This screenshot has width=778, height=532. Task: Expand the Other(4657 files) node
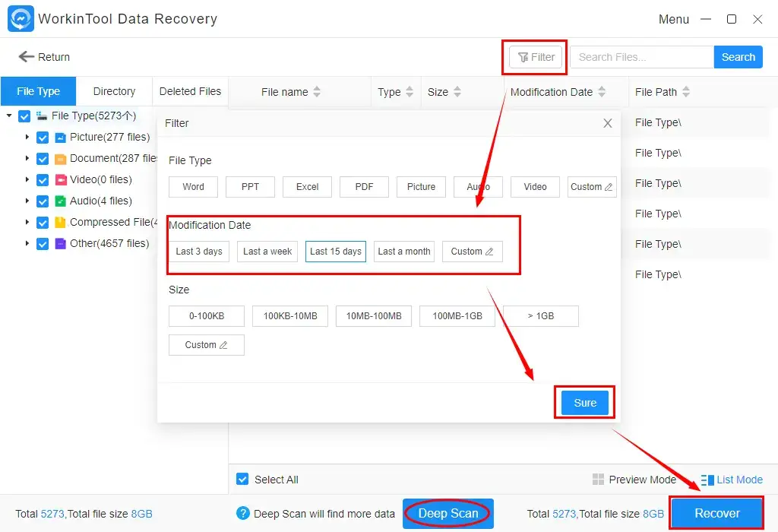pyautogui.click(x=27, y=244)
